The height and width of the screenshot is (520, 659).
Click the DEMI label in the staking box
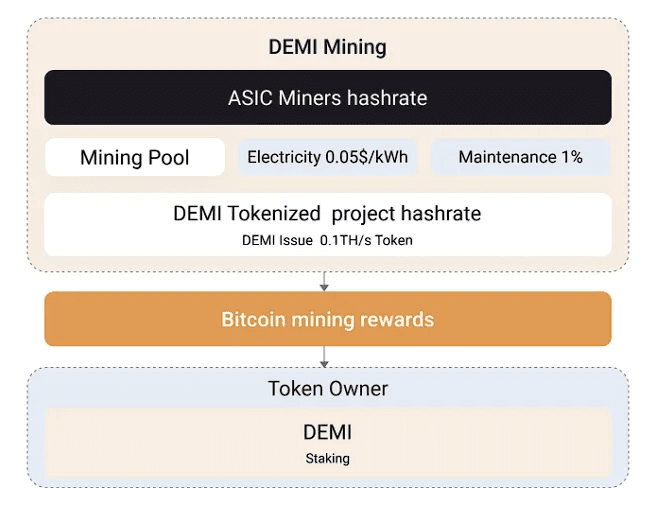coord(327,432)
